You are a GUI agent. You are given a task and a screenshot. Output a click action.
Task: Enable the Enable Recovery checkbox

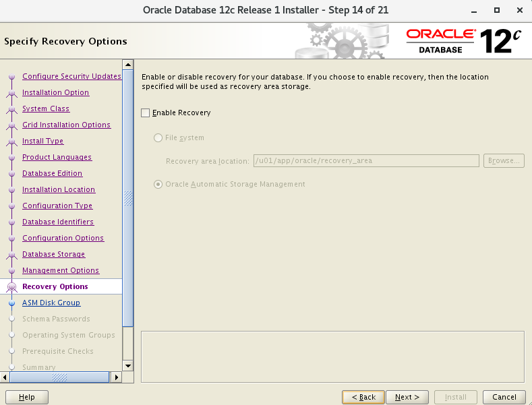[145, 113]
